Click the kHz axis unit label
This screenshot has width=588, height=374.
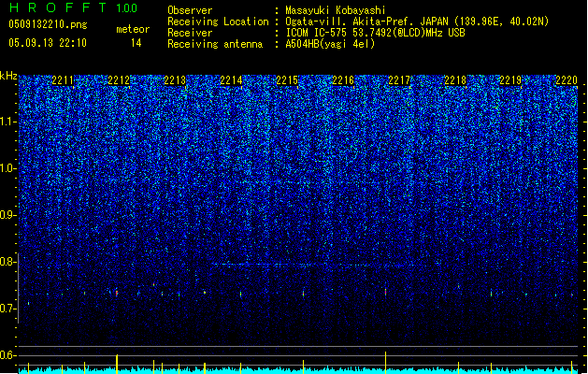point(8,76)
